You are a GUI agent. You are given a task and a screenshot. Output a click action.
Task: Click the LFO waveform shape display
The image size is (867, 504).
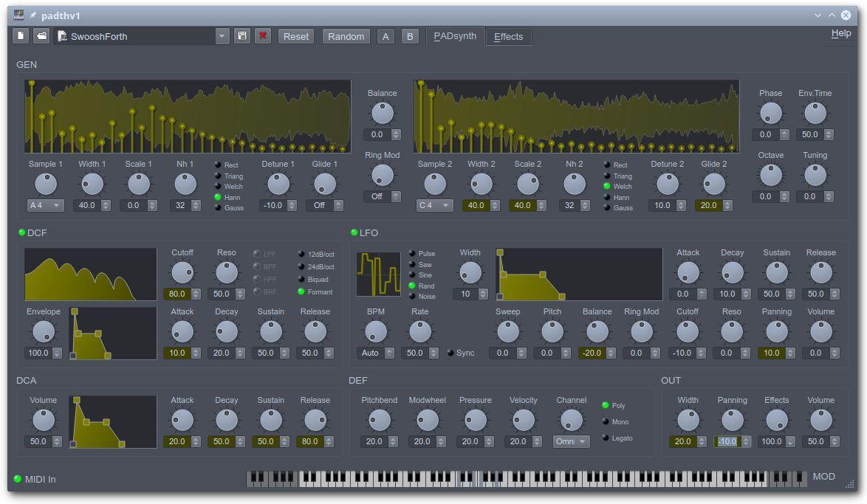[x=379, y=274]
